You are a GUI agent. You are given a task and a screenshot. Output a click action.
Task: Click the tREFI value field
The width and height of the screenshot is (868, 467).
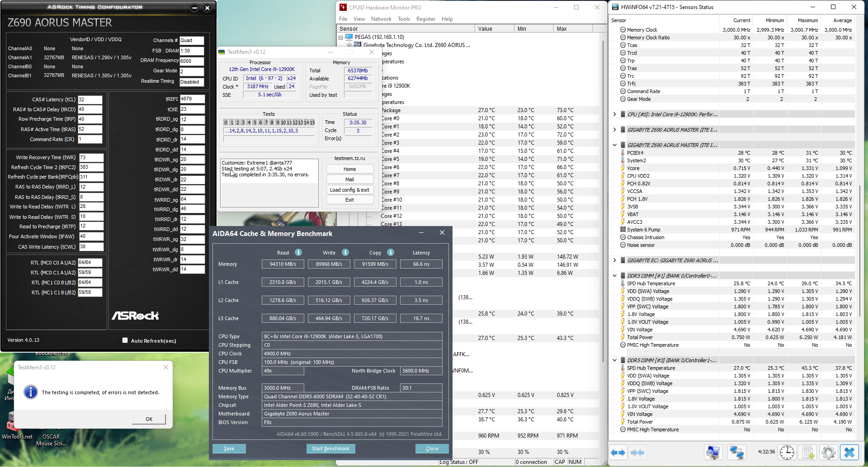pyautogui.click(x=192, y=99)
